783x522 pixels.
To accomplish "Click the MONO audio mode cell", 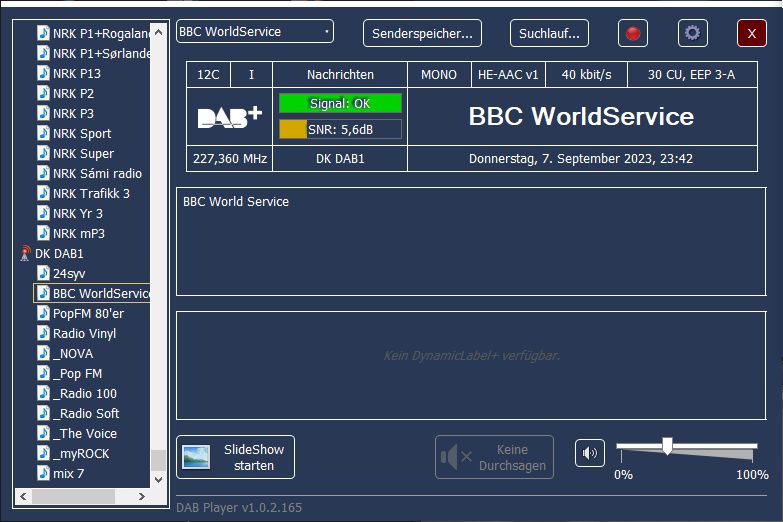I will (439, 75).
